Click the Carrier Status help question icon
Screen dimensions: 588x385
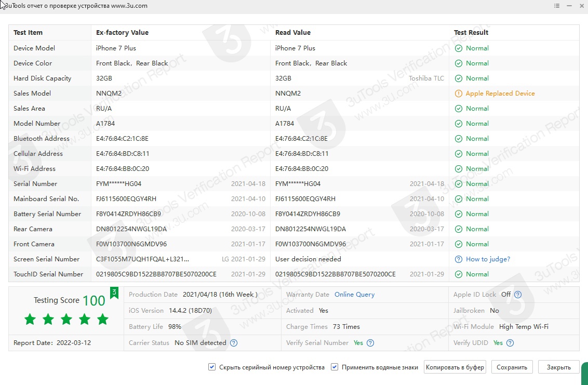coord(234,343)
